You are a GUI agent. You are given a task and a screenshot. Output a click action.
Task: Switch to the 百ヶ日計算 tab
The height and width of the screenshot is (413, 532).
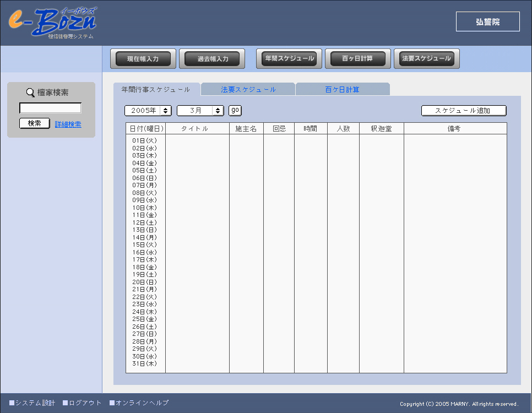pyautogui.click(x=342, y=89)
